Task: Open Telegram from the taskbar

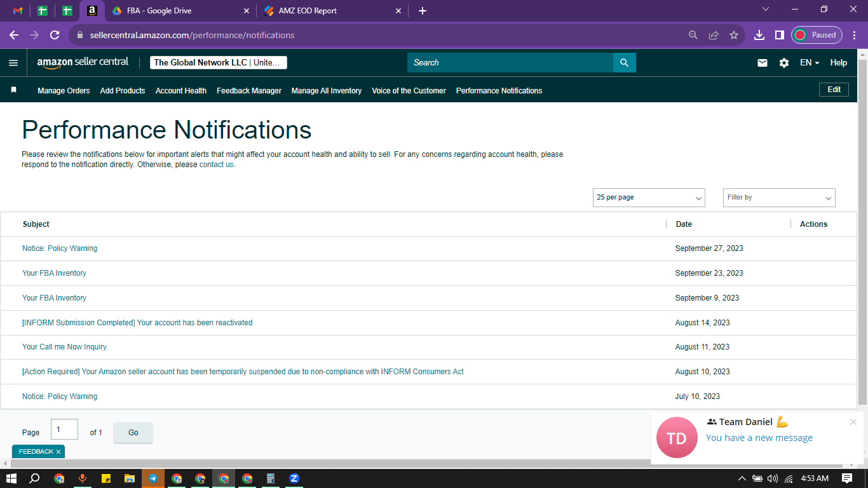Action: [x=153, y=478]
